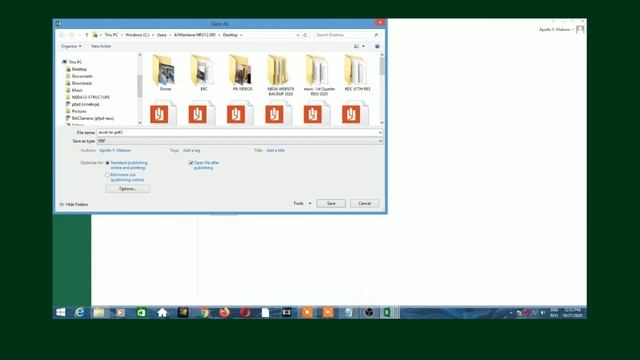Click the taskbar clock
Image resolution: width=640 pixels, height=360 pixels.
coord(572,313)
